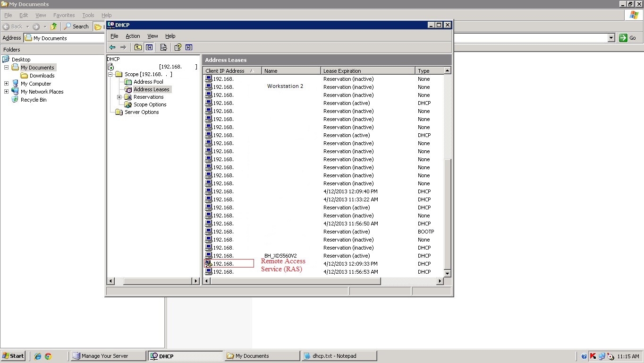The width and height of the screenshot is (644, 363).
Task: Expand the Reservations node
Action: pyautogui.click(x=119, y=97)
